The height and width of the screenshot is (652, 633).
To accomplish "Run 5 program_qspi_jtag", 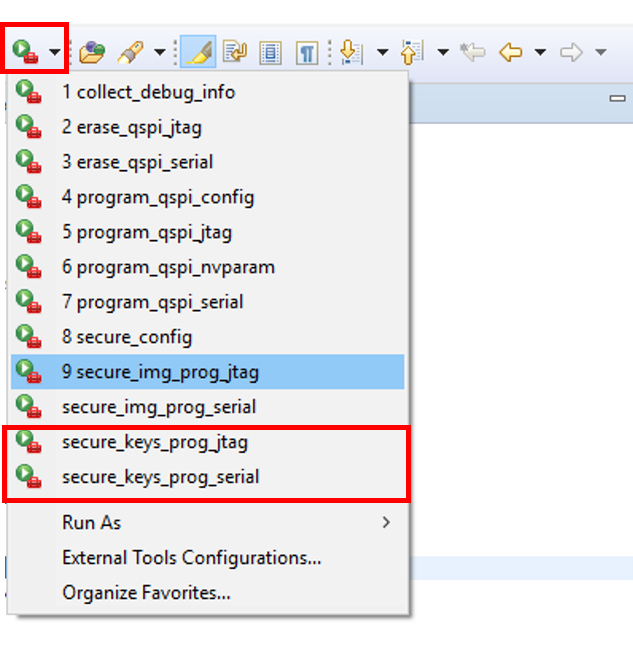I will coord(208,232).
